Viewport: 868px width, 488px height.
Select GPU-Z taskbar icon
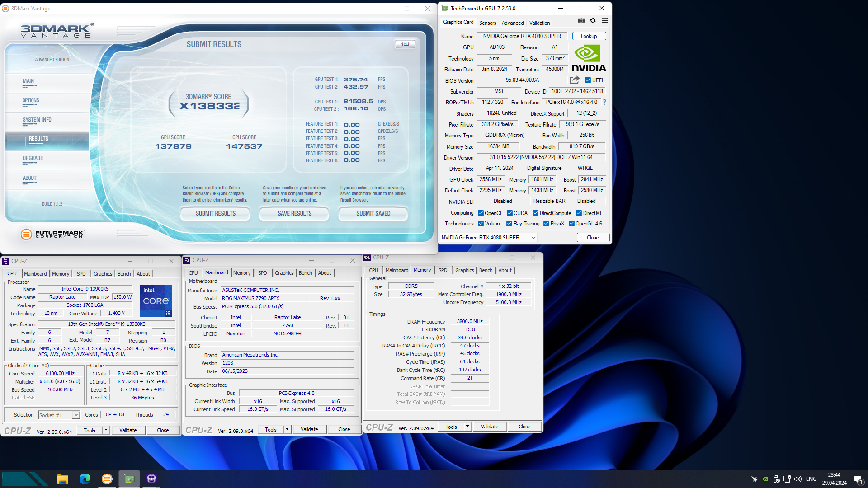coord(129,479)
